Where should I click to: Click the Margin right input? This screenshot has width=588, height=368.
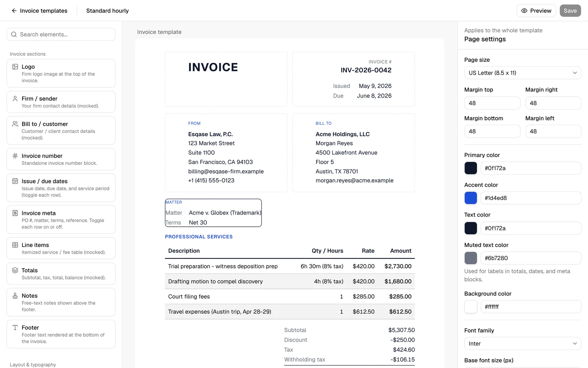pyautogui.click(x=553, y=103)
